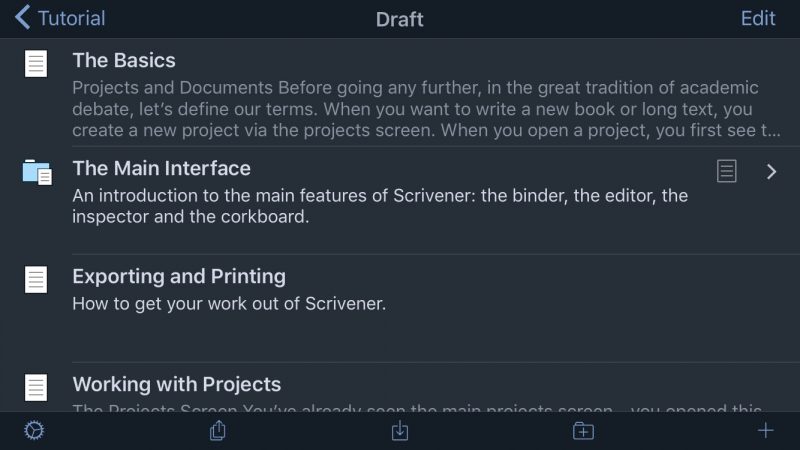Screen dimensions: 800x450
Task: Open The Main Interface title
Action: 162,168
